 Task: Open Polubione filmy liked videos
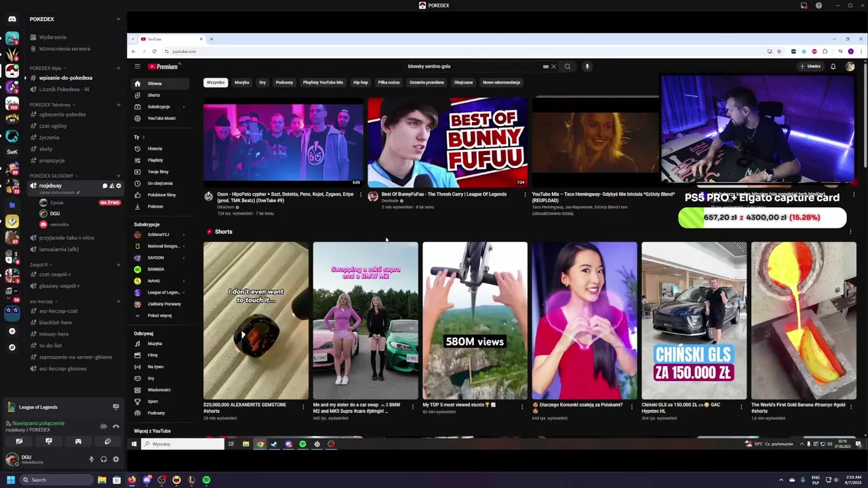(x=161, y=195)
